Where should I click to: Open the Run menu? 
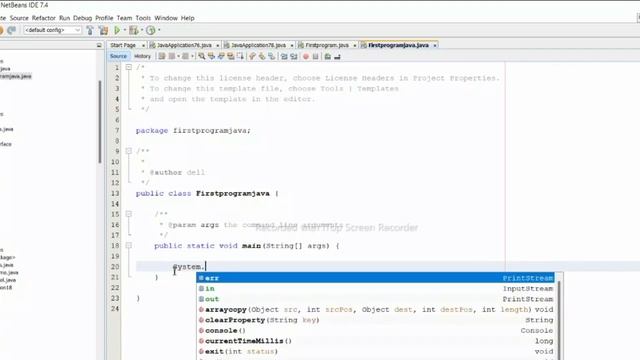coord(64,18)
